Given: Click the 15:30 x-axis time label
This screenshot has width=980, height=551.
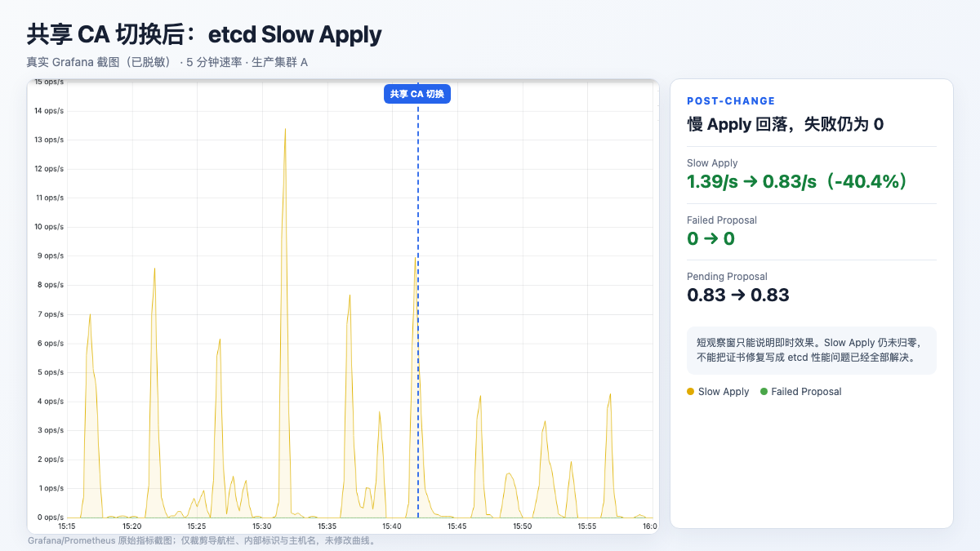Looking at the screenshot, I should tap(262, 527).
